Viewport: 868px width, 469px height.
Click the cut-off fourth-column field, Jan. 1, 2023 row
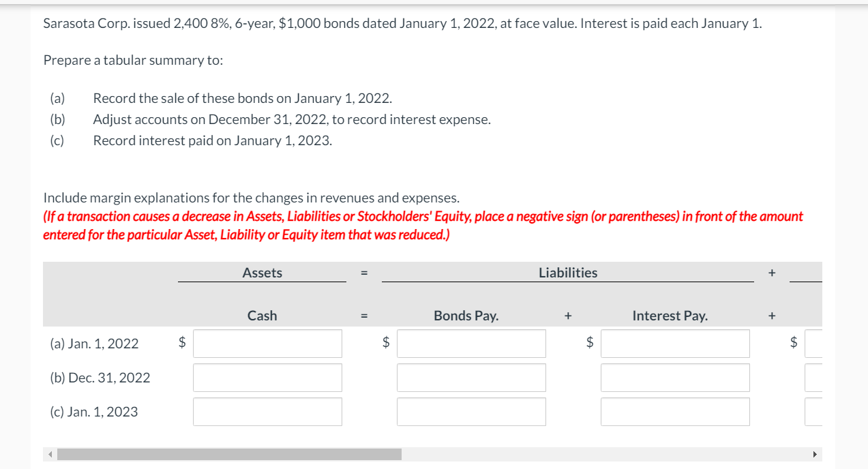pos(813,412)
